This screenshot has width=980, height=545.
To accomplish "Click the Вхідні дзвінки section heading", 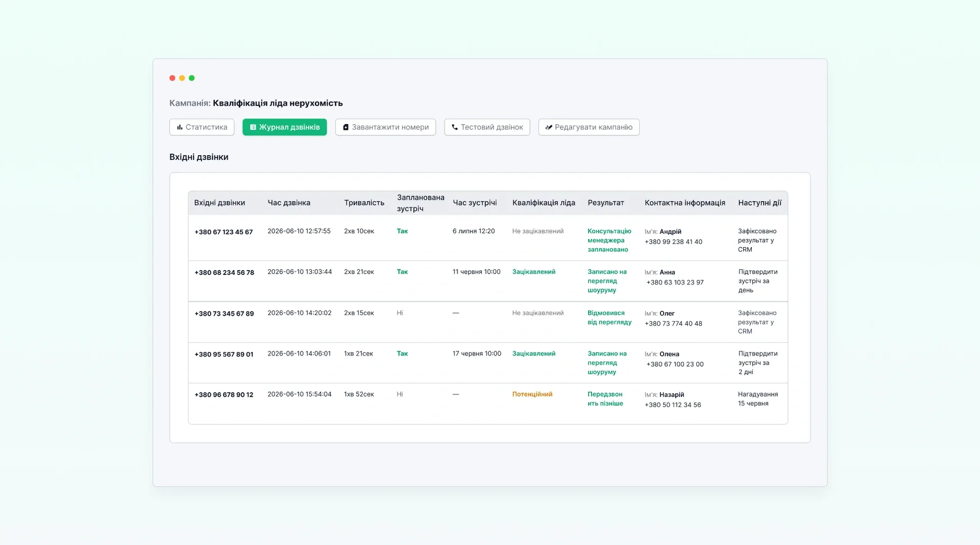I will (x=199, y=157).
